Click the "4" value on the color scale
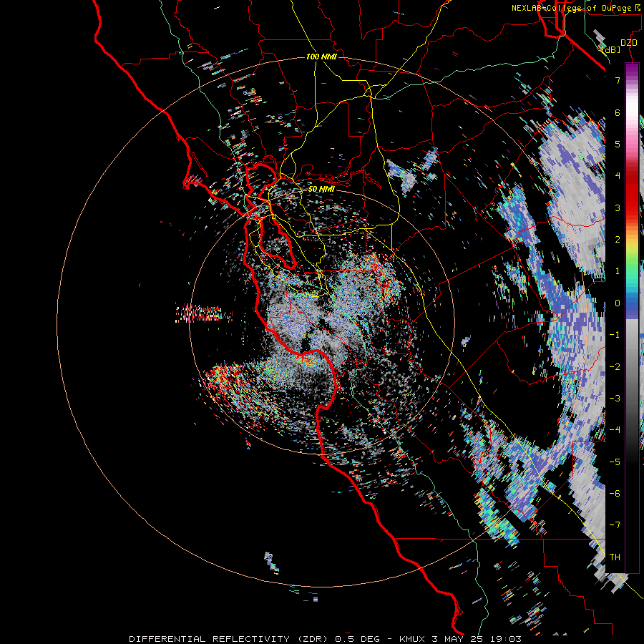The image size is (644, 644). [618, 176]
